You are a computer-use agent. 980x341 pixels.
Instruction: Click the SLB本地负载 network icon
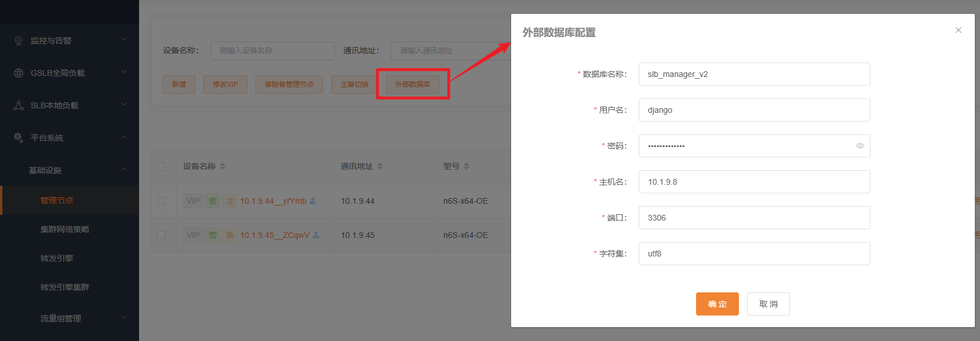coord(19,105)
